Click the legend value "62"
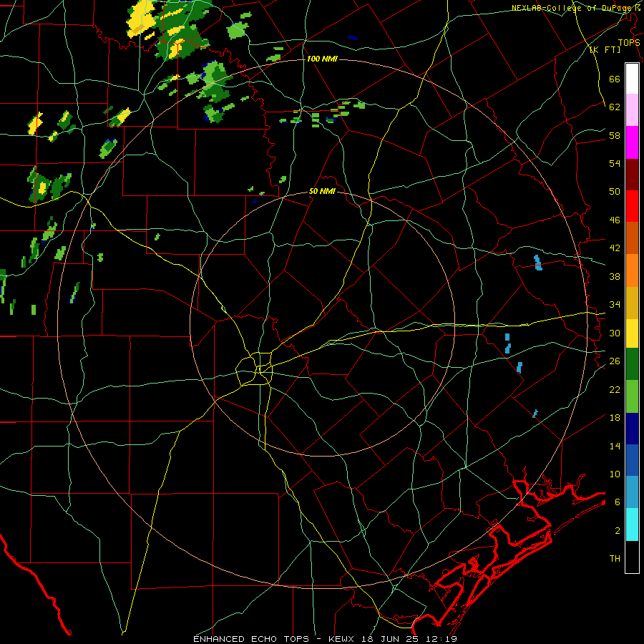The height and width of the screenshot is (644, 644). [615, 107]
